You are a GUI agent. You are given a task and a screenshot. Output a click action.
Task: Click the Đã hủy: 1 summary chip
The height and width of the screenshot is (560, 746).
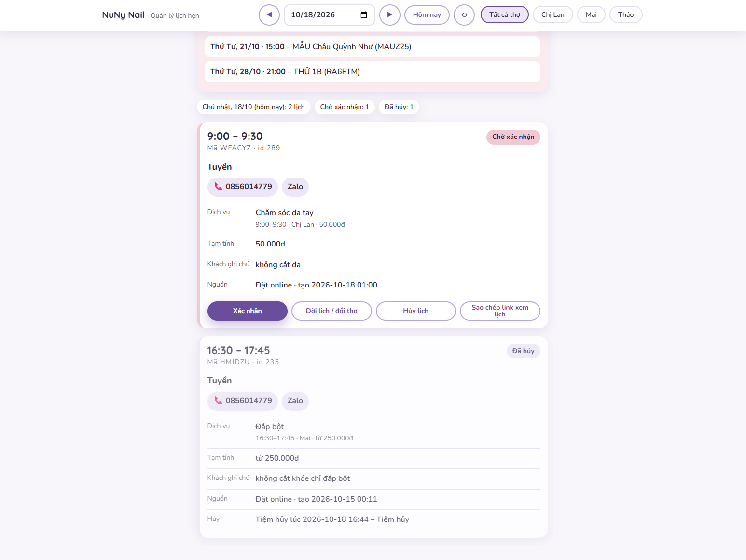399,107
